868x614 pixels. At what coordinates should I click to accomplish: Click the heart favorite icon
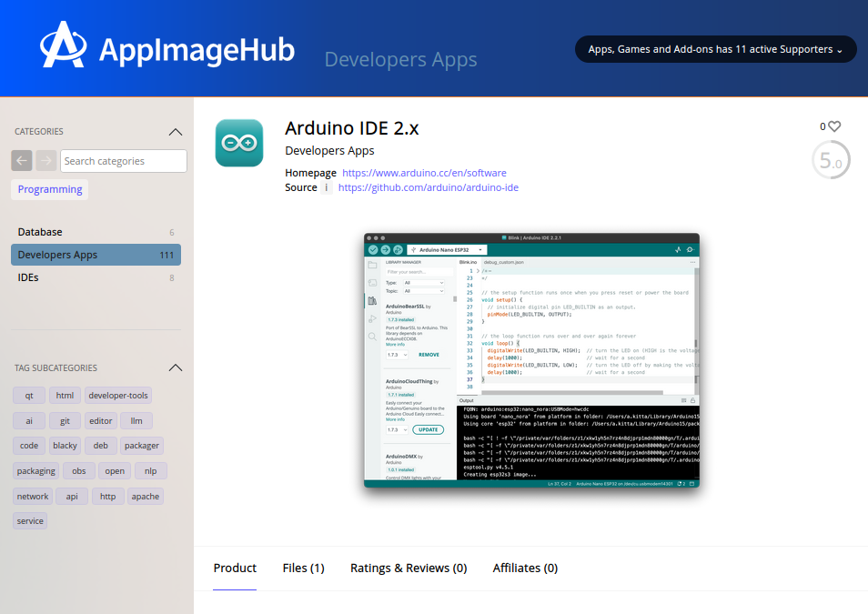point(834,126)
